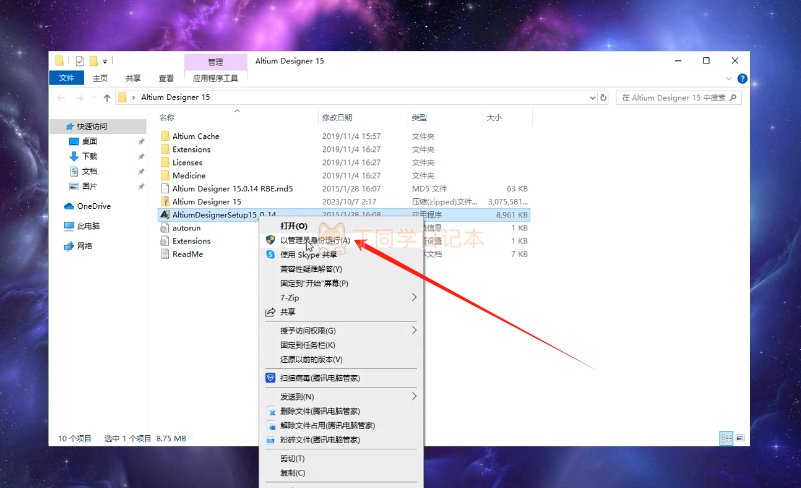Image resolution: width=801 pixels, height=488 pixels.
Task: Select the Altium Designer 15 zipped file
Action: [206, 202]
